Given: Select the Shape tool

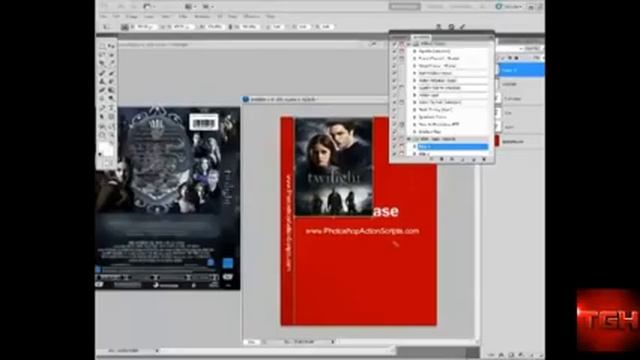Looking at the screenshot, I should tap(111, 117).
